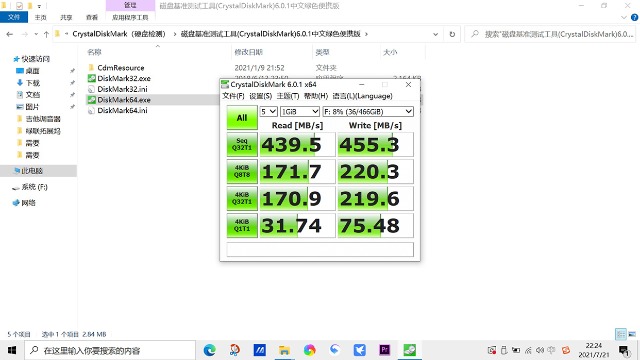Switch to the Explorer 查看 ribbon tab
Viewport: 640px width, 360px height.
coord(92,17)
